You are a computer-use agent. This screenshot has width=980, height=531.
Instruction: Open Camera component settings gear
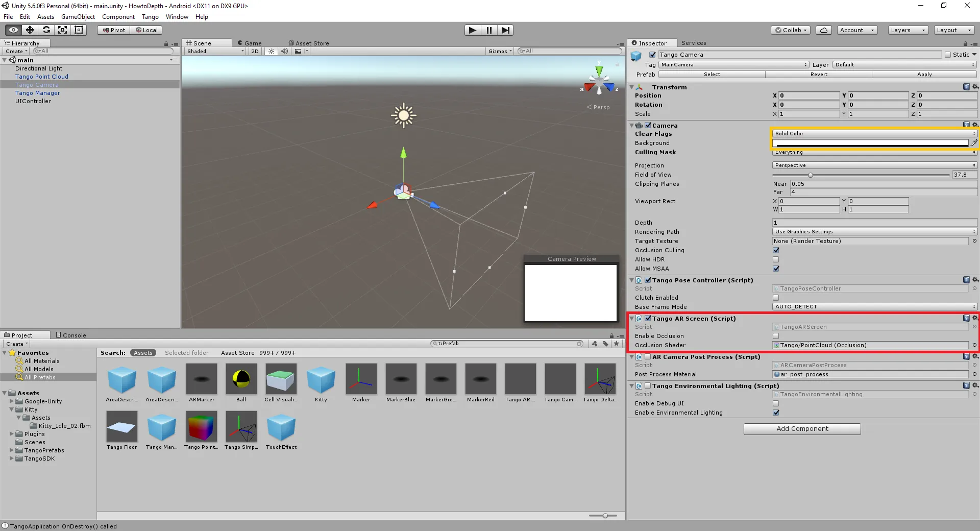click(x=975, y=125)
